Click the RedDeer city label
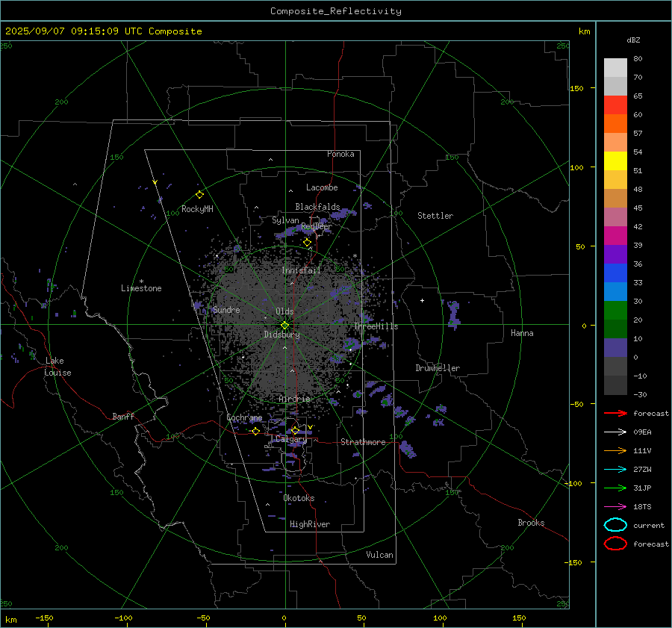 317,226
